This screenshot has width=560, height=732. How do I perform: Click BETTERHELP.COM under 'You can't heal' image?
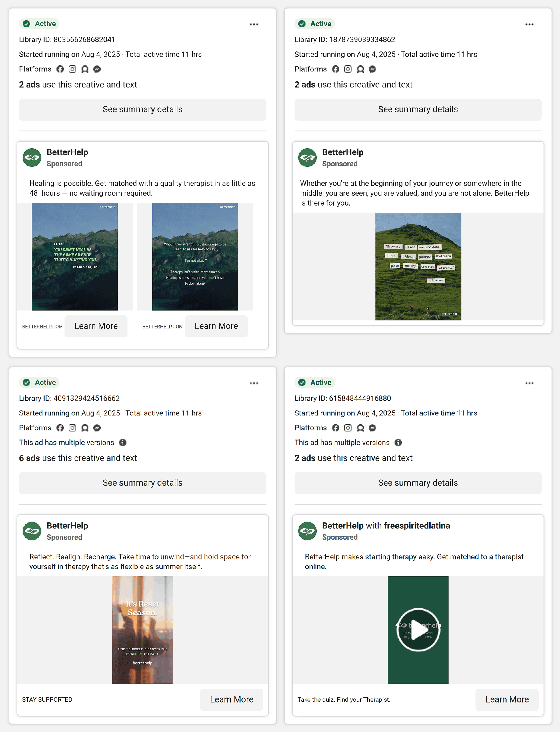[x=42, y=326]
